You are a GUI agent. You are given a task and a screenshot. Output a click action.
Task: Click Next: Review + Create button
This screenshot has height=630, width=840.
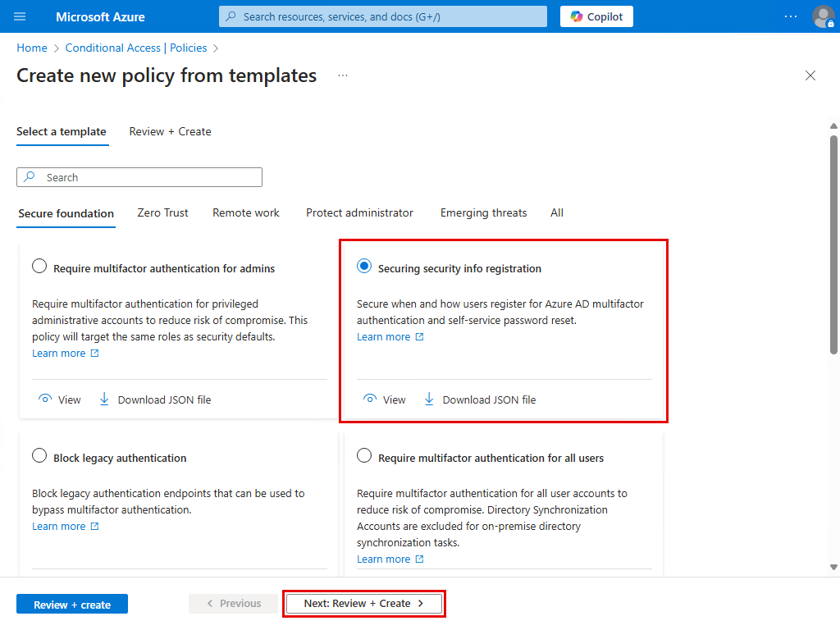tap(364, 604)
